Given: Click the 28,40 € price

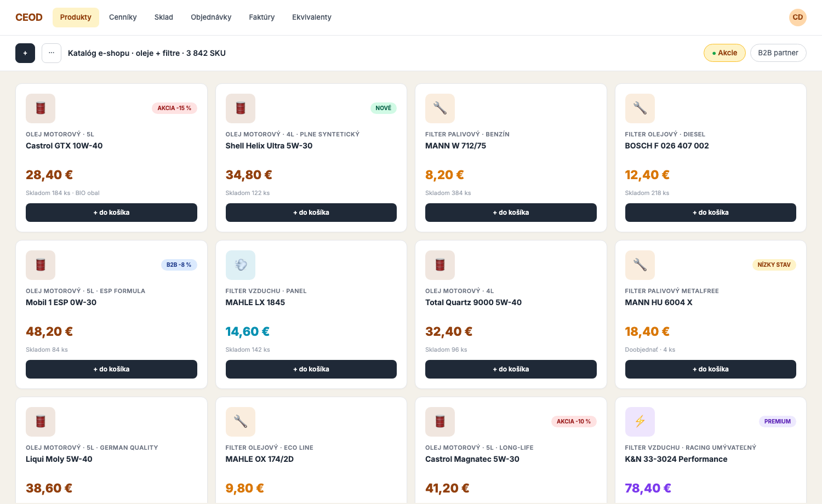Looking at the screenshot, I should (49, 175).
